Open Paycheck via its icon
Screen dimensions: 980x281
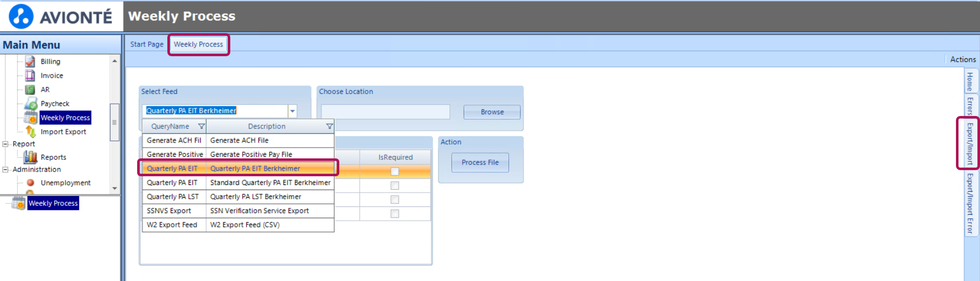[x=30, y=104]
